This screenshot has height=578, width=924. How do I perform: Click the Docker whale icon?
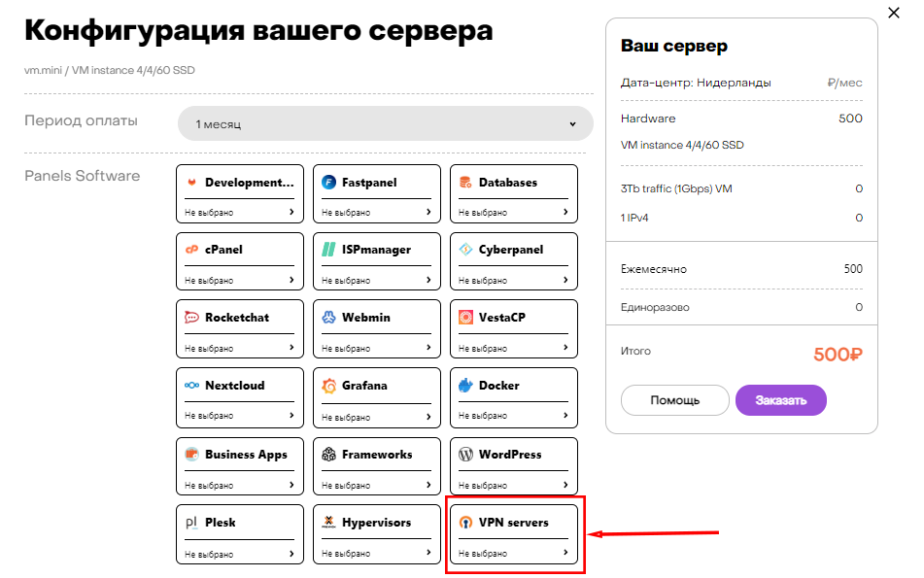[x=465, y=386]
